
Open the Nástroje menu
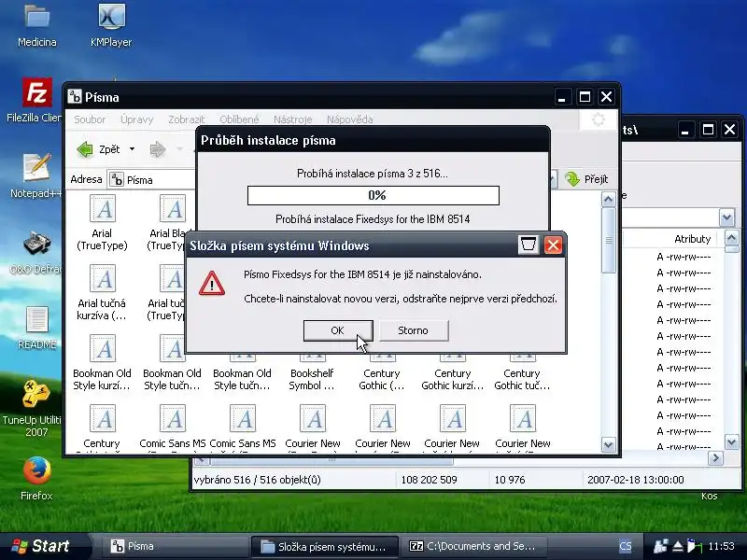292,119
